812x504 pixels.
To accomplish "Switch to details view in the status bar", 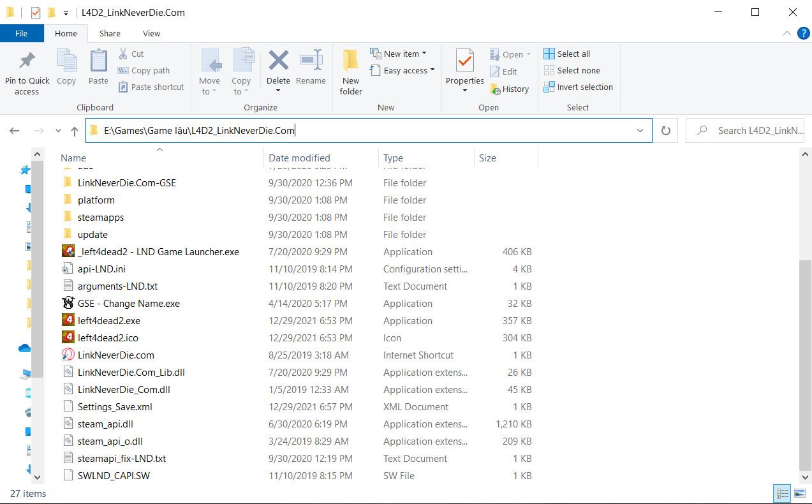I will pos(782,493).
